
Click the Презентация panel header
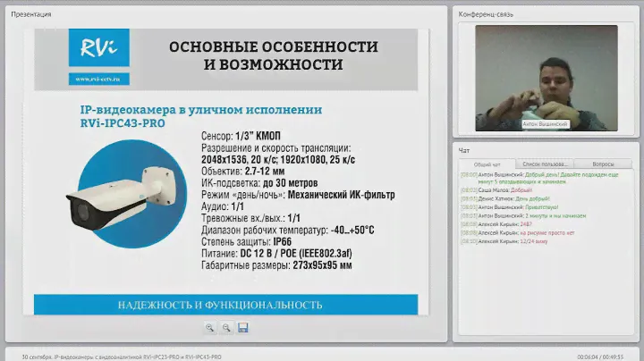[x=30, y=14]
